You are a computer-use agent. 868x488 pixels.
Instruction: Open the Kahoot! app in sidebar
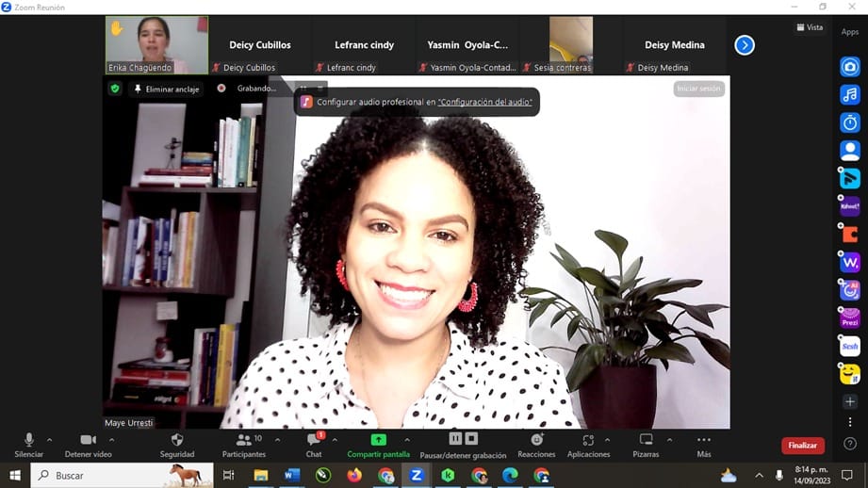(850, 206)
